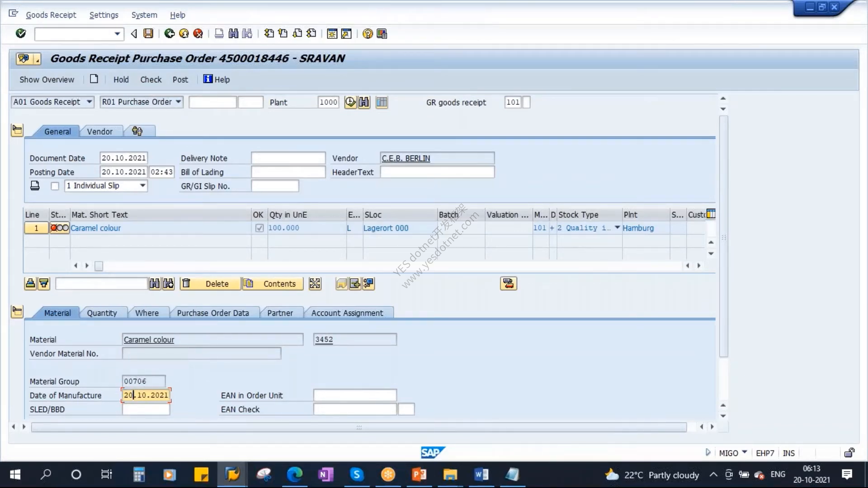Click the icon right of Contents button
This screenshot has width=868, height=488.
tap(315, 283)
